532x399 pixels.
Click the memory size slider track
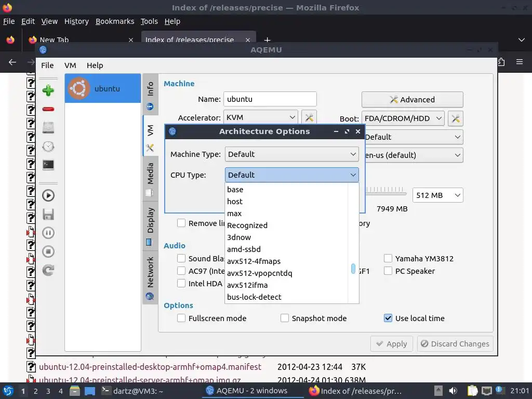[x=386, y=194]
